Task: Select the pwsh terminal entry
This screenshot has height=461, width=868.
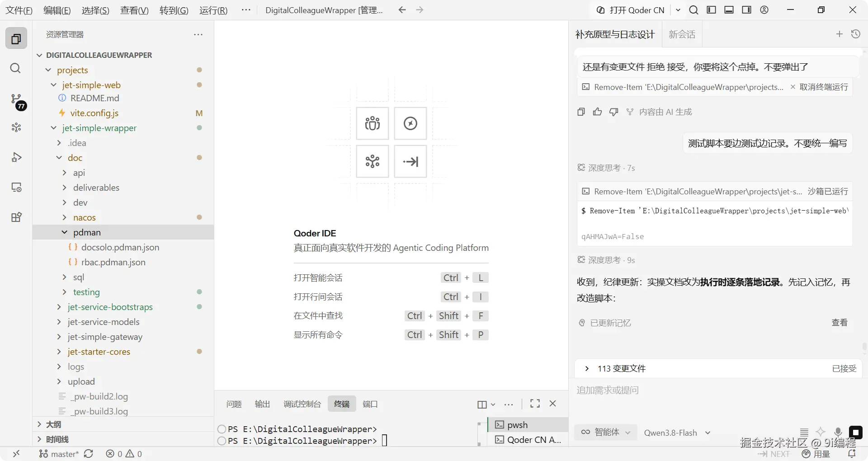Action: point(528,424)
